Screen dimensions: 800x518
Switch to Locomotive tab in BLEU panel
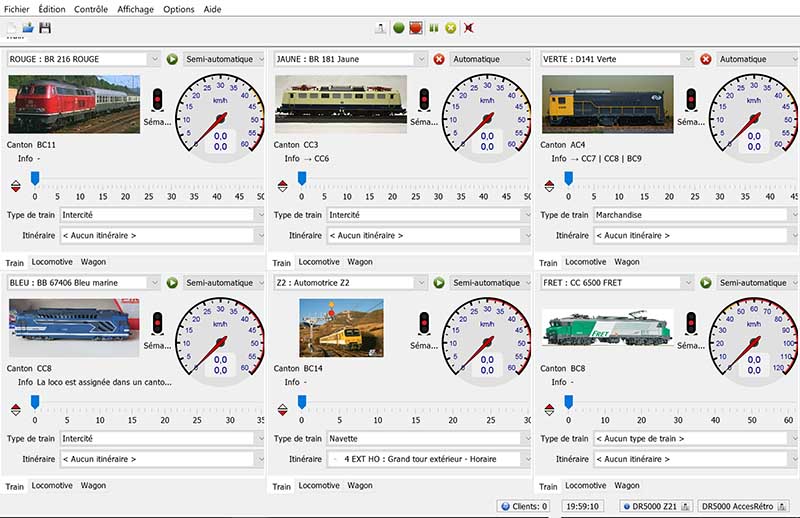[51, 486]
